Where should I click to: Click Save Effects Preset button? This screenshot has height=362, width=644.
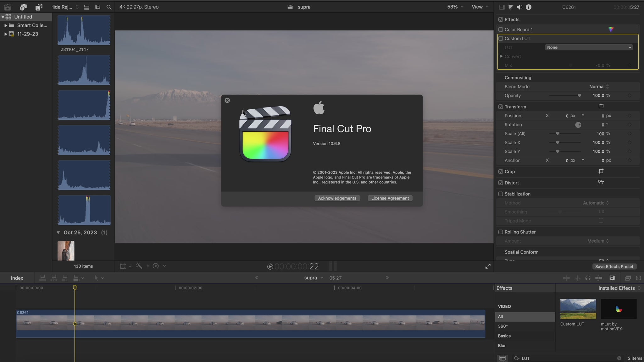pyautogui.click(x=614, y=266)
